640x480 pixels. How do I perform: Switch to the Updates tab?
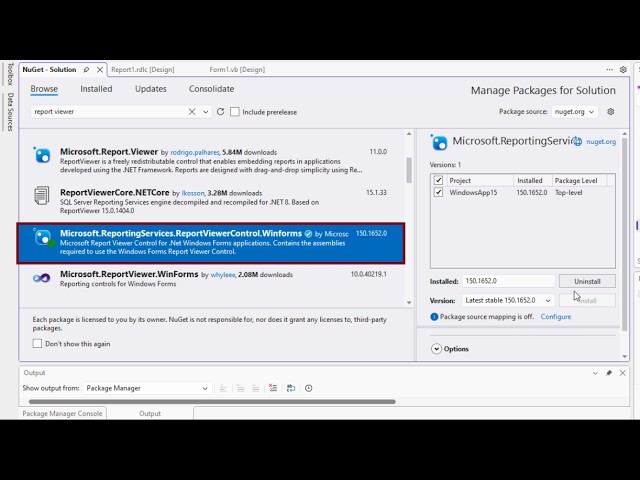coord(151,89)
